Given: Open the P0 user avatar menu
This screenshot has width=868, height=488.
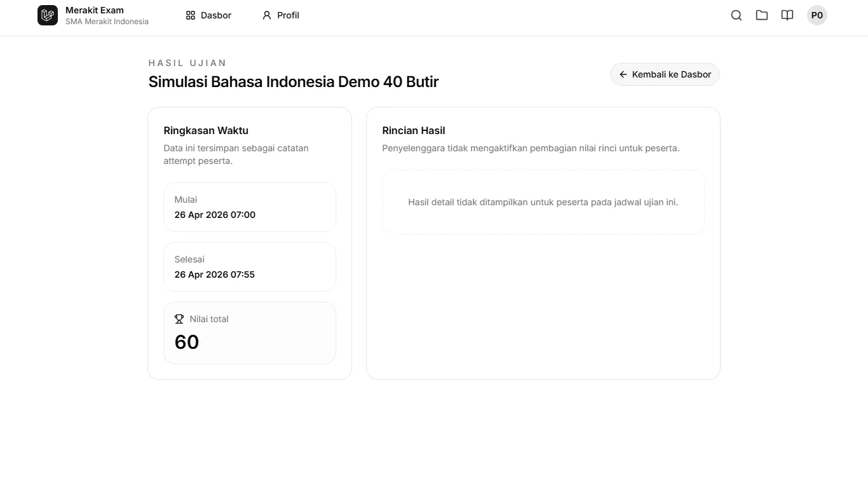Looking at the screenshot, I should click(817, 15).
